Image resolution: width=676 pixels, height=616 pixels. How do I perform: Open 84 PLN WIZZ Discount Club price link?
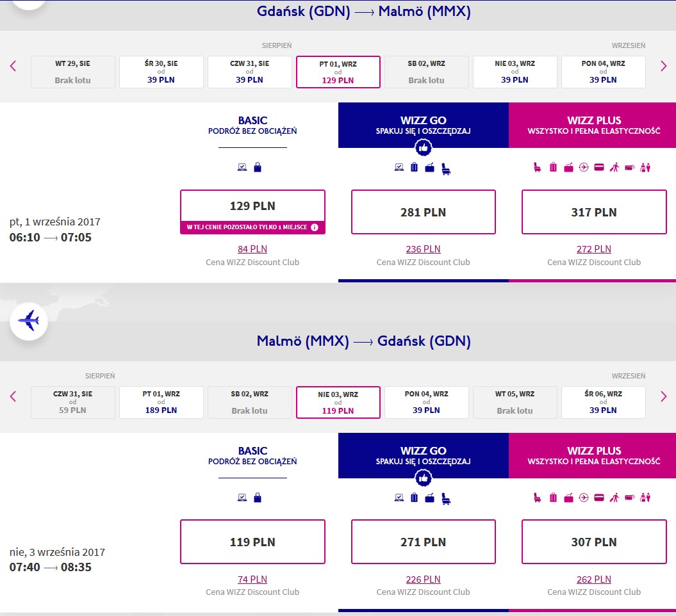(252, 249)
